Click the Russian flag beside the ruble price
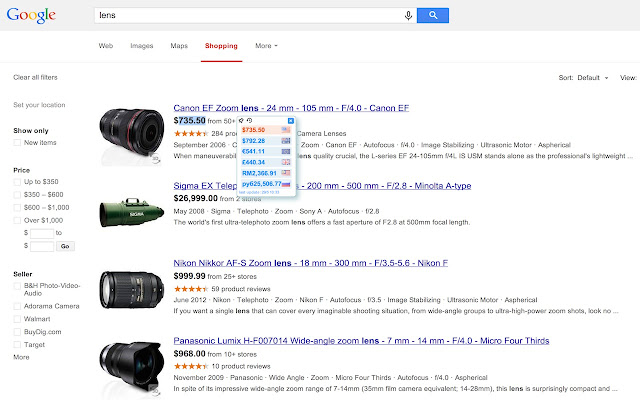 point(286,184)
